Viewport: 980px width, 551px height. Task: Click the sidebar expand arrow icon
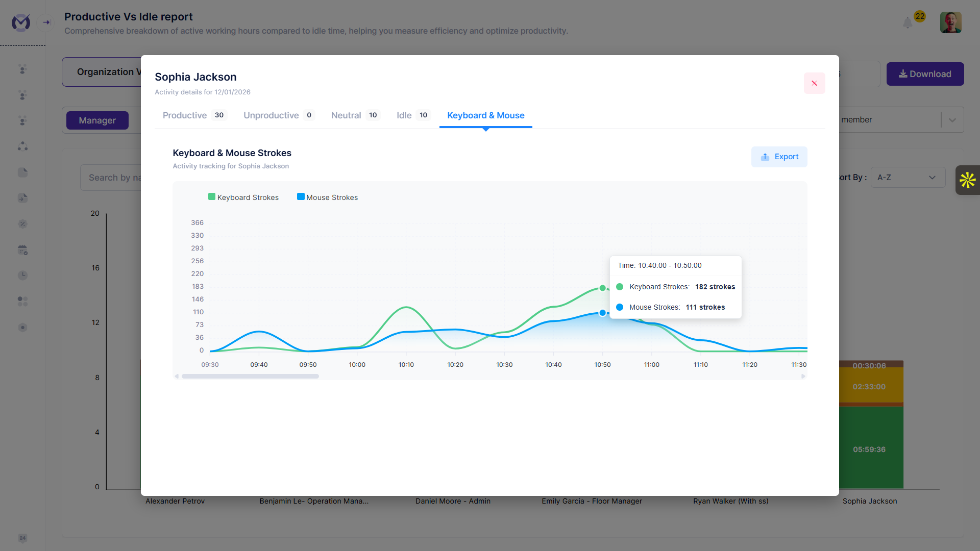46,22
